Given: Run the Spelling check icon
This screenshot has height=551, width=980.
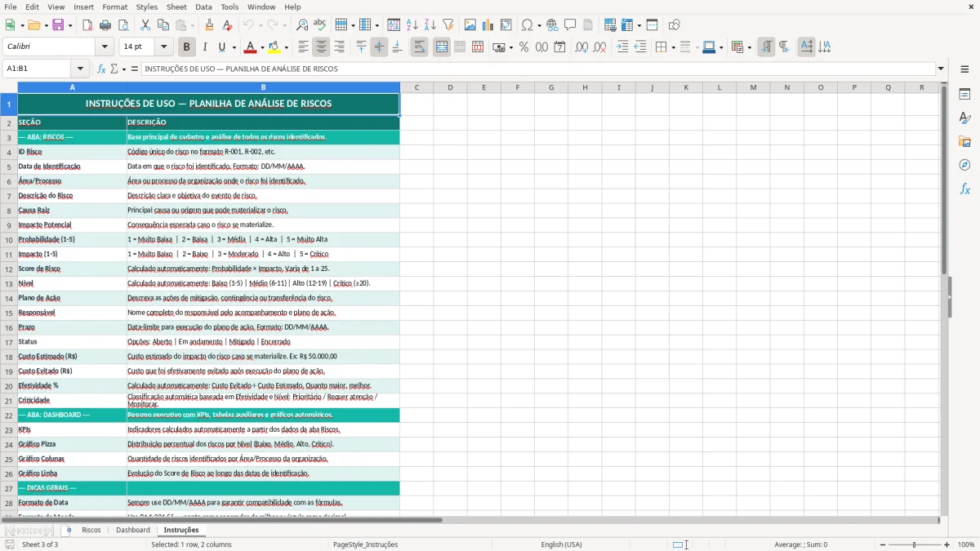Looking at the screenshot, I should [x=320, y=25].
